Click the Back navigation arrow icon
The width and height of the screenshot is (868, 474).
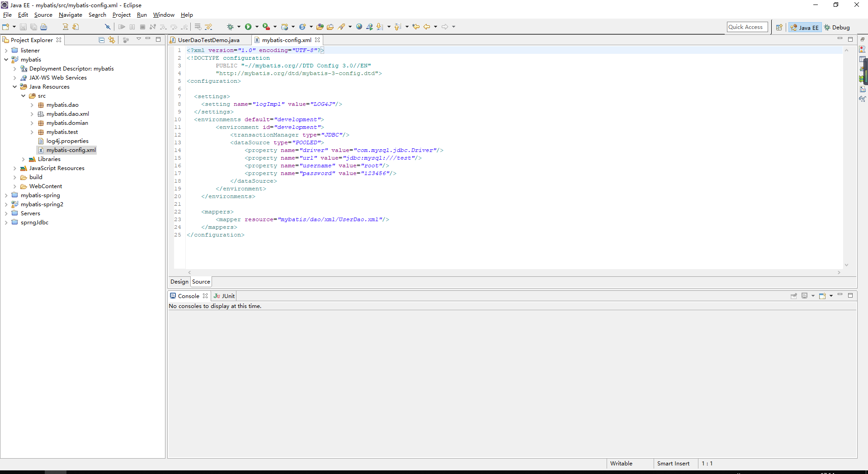point(427,27)
